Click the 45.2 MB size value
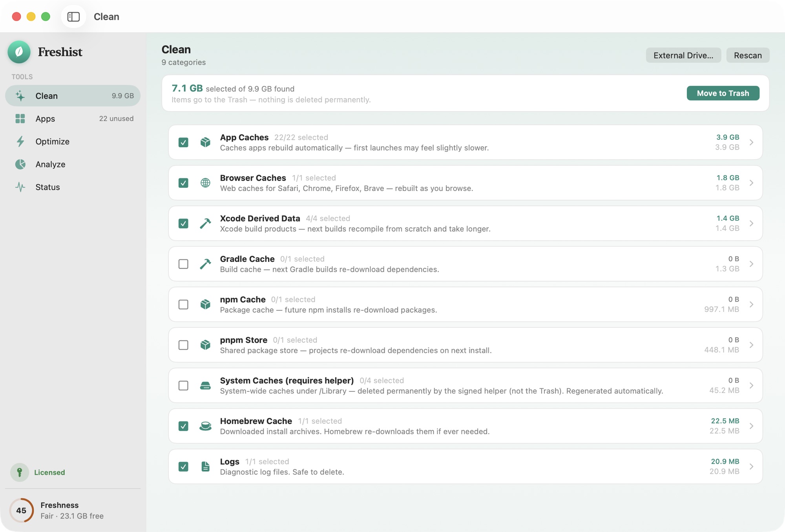The width and height of the screenshot is (785, 532). coord(724,390)
